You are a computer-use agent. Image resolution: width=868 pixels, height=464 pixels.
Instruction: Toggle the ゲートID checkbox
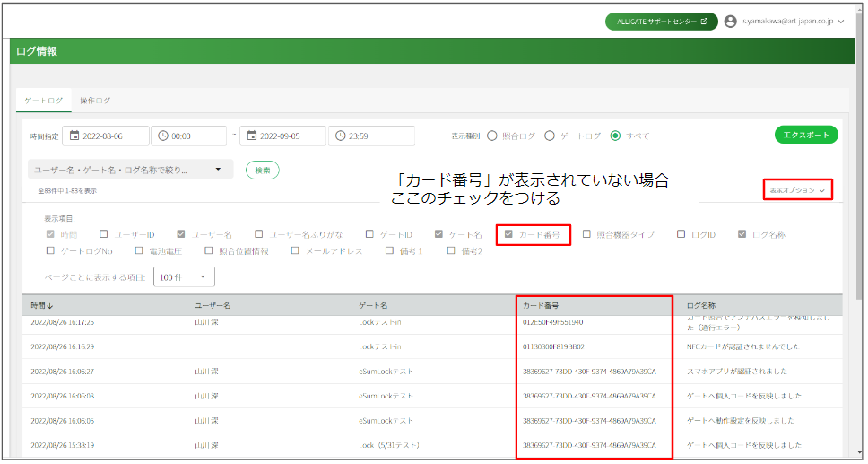pyautogui.click(x=369, y=234)
